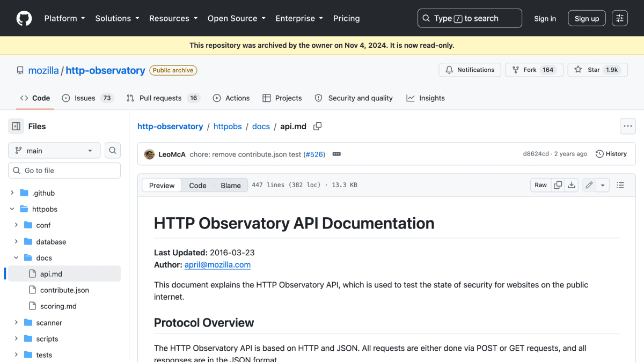Select api.md in the file tree
The image size is (644, 362).
click(x=64, y=274)
